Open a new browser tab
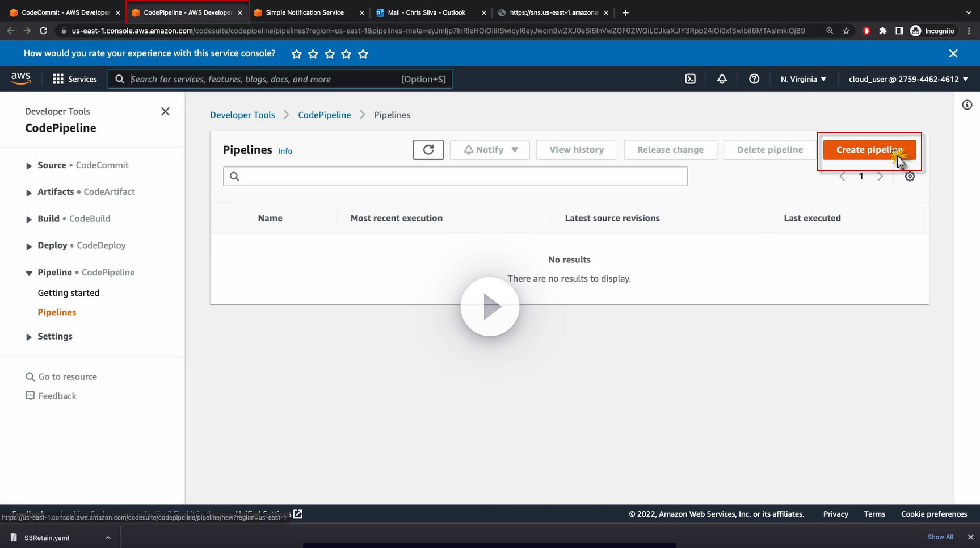Screen dimensions: 980x548 (x=625, y=12)
